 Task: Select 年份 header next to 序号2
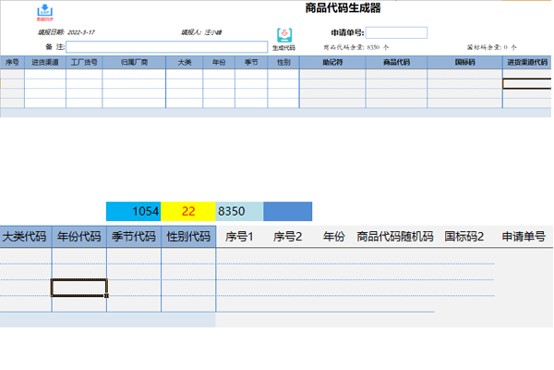click(x=334, y=236)
